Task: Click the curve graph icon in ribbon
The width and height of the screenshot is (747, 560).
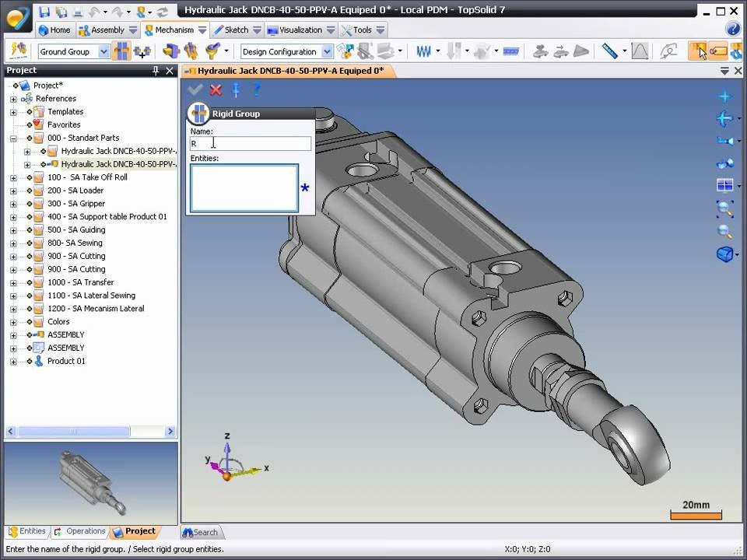Action: pyautogui.click(x=640, y=51)
